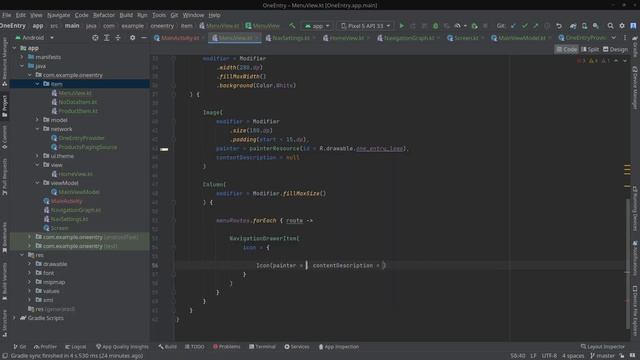The image size is (640, 360).
Task: Click the Stop icon in run toolbar
Action: [x=485, y=26]
